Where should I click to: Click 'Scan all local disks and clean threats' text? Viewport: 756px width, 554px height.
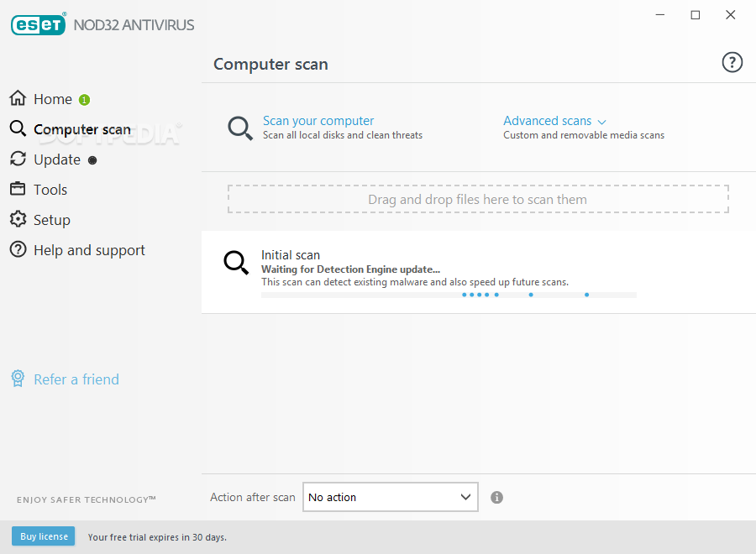(x=343, y=135)
